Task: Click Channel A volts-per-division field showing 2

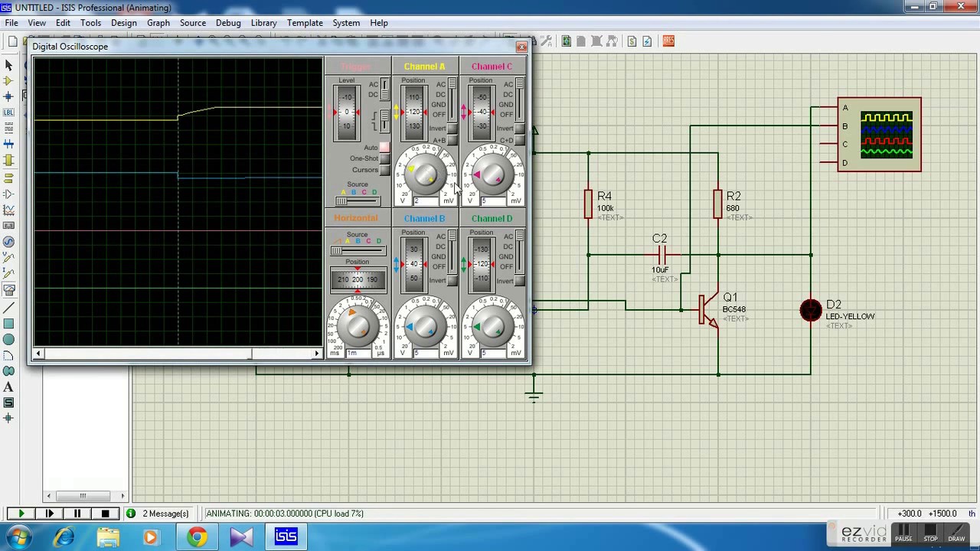Action: [x=426, y=201]
